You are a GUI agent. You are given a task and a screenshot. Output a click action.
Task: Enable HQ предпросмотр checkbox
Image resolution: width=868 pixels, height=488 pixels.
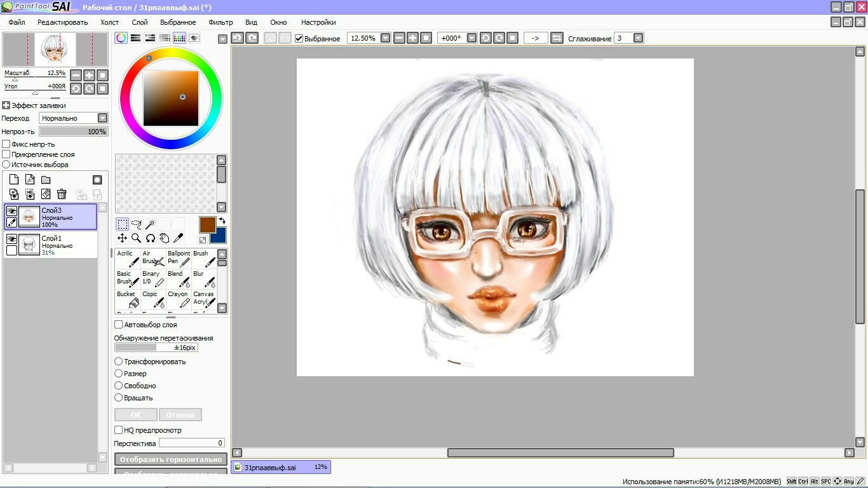click(118, 430)
